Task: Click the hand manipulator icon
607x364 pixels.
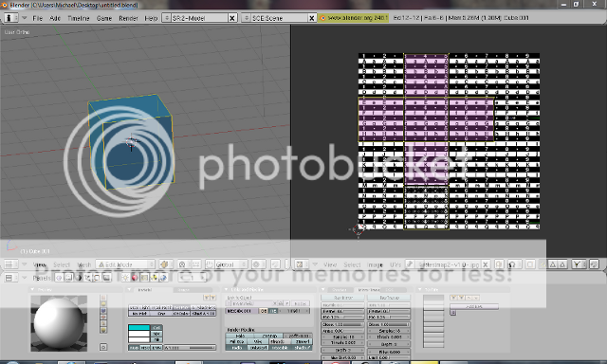Action: click(210, 264)
